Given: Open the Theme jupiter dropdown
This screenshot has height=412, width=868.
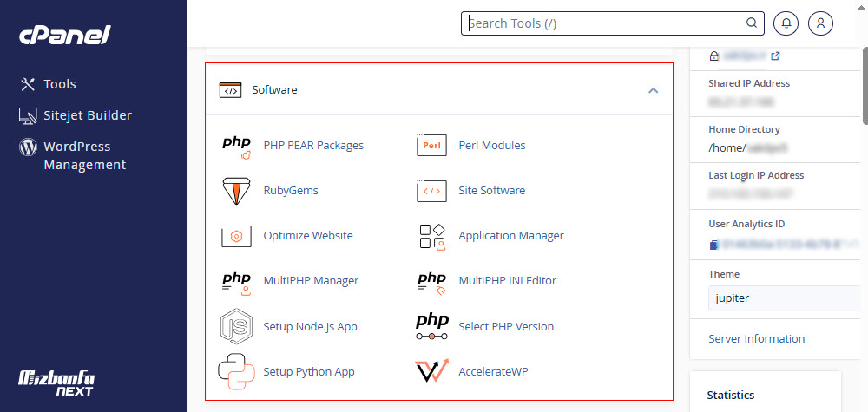Looking at the screenshot, I should (x=783, y=298).
